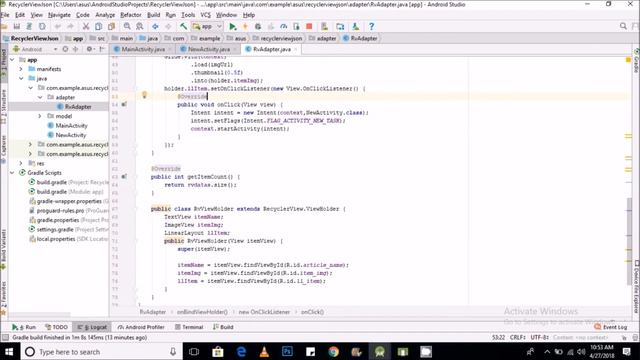
Task: Open the app run configuration dropdown
Action: pos(207,26)
